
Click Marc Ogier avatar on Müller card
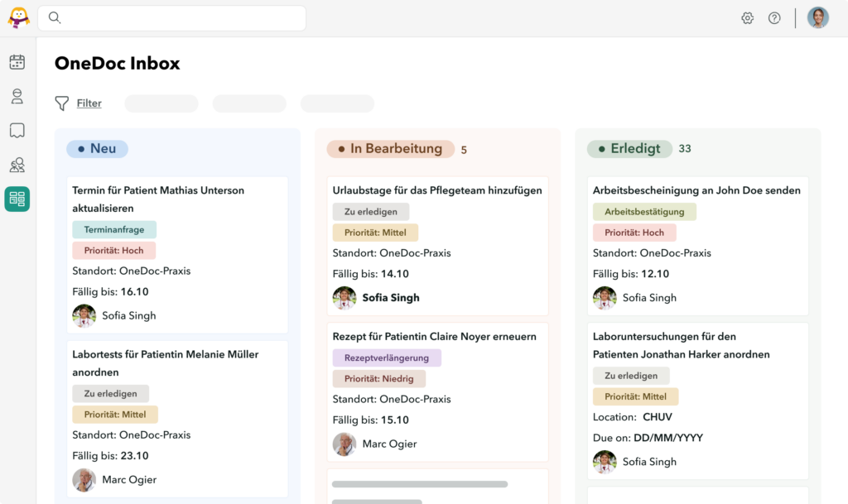click(84, 480)
